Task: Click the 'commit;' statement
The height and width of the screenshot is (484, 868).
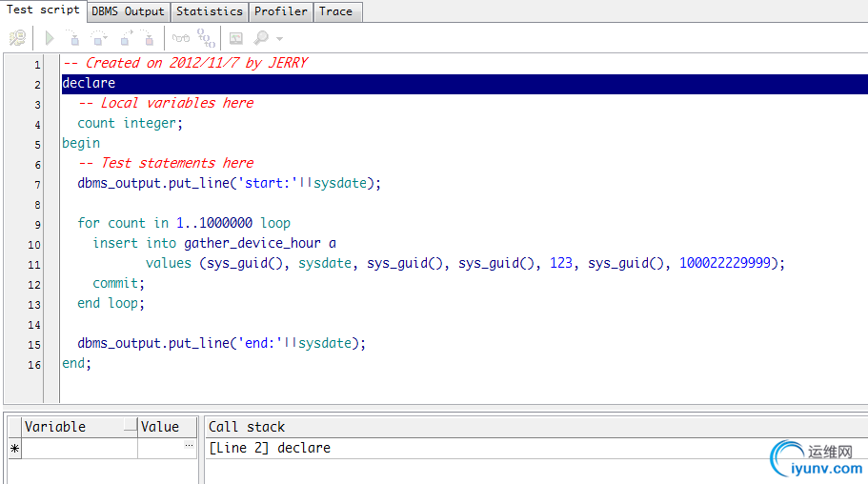Action: tap(118, 284)
